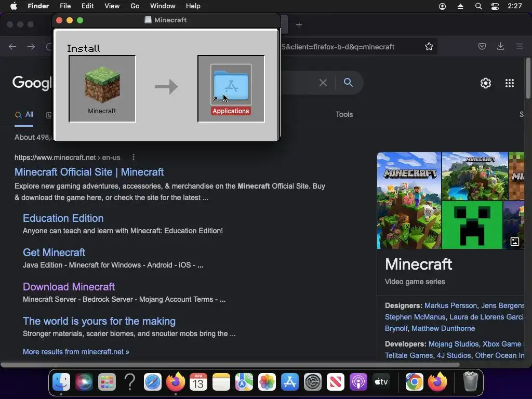
Task: Clear the Google search box
Action: point(323,83)
